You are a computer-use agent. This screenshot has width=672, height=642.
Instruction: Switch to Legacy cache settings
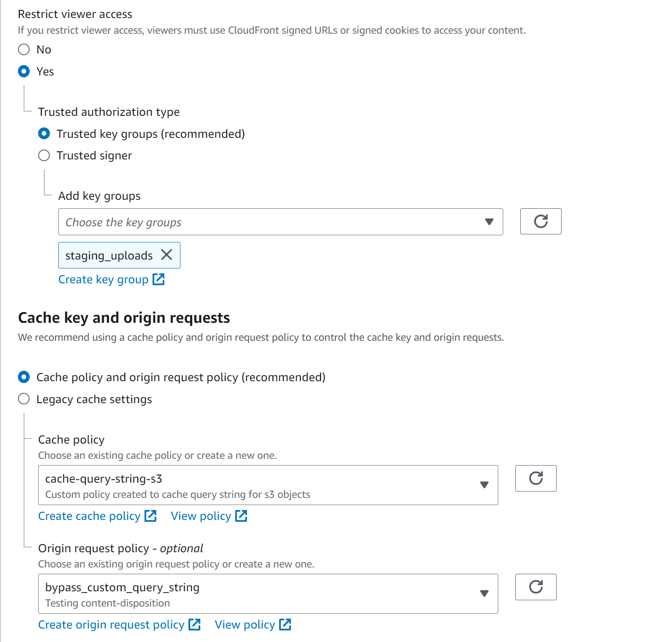pyautogui.click(x=24, y=399)
